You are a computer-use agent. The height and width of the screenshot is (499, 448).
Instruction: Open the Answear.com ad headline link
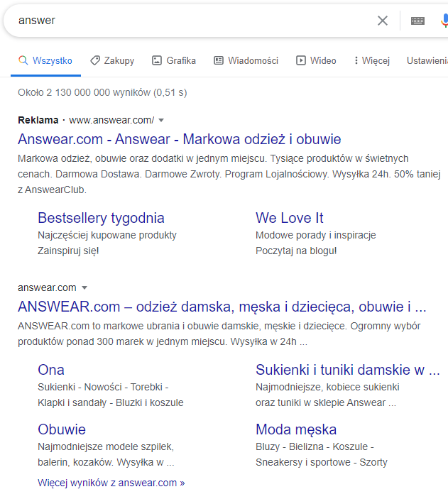click(x=179, y=139)
